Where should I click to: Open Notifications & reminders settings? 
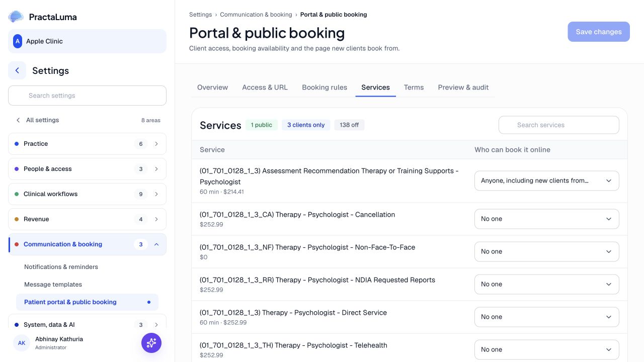point(61,267)
